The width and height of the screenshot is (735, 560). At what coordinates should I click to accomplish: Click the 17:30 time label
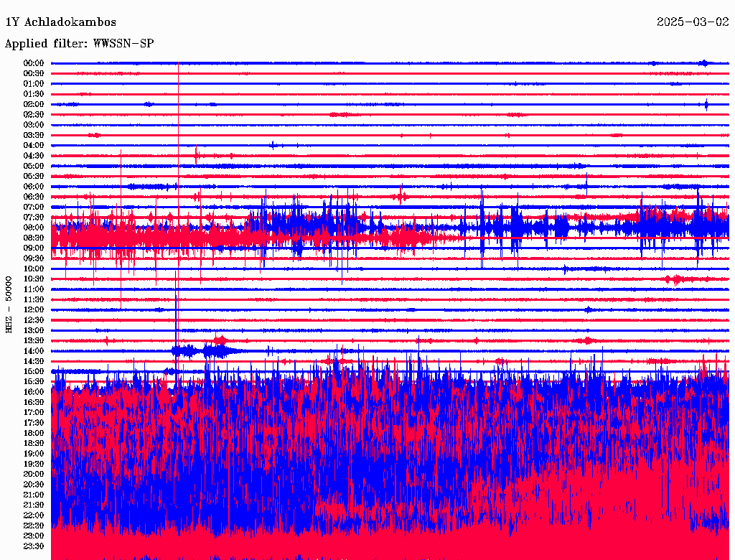pyautogui.click(x=34, y=423)
